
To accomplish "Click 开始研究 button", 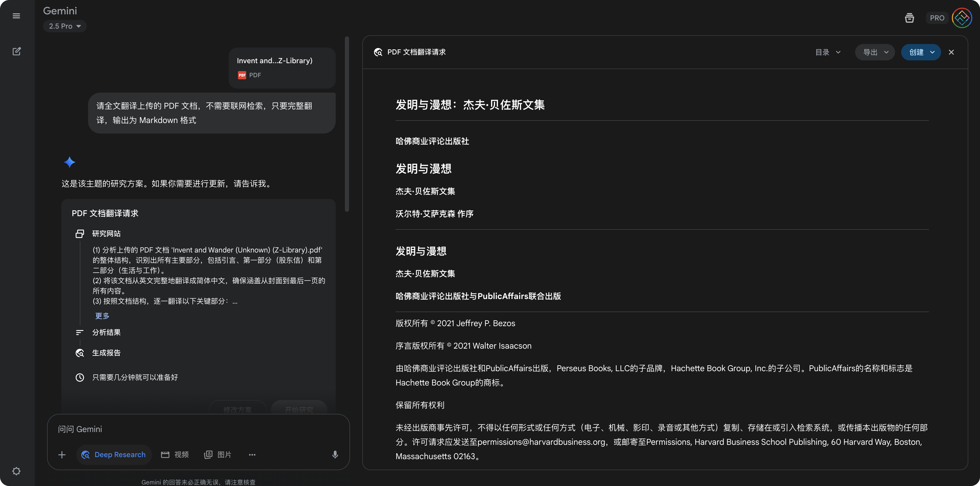I will click(299, 410).
